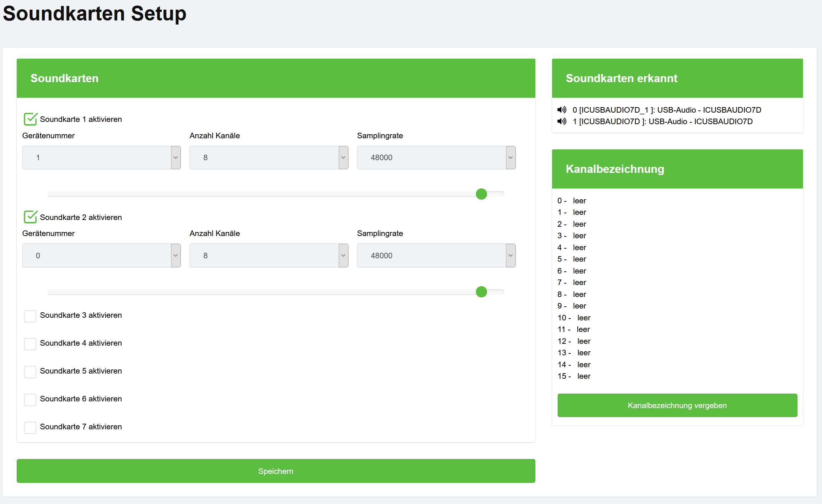822x504 pixels.
Task: Uncheck Soundkarte 1 aktivieren checkbox
Action: [30, 119]
